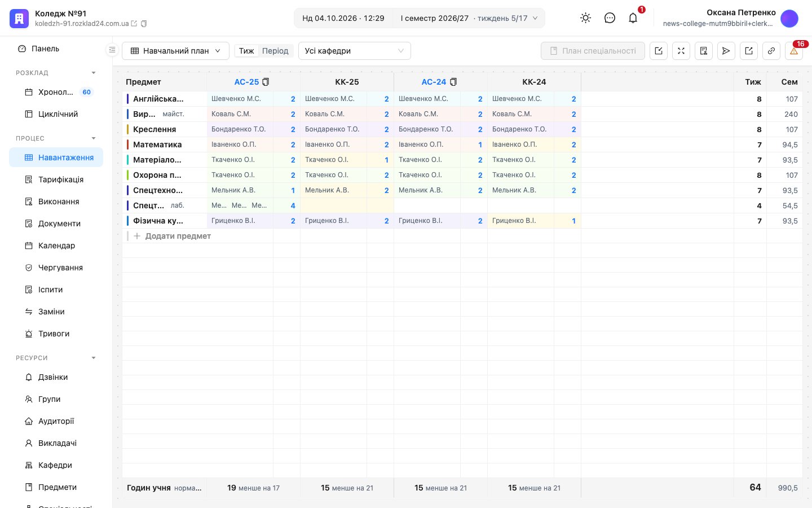
Task: Collapse the РЕСУРСИ sidebar section
Action: click(x=94, y=358)
